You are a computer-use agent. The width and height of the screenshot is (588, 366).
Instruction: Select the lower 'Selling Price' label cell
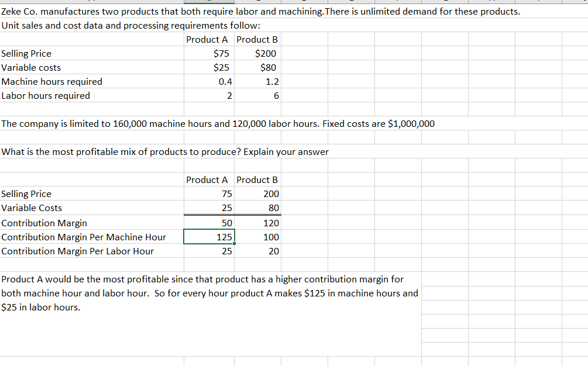[92, 194]
